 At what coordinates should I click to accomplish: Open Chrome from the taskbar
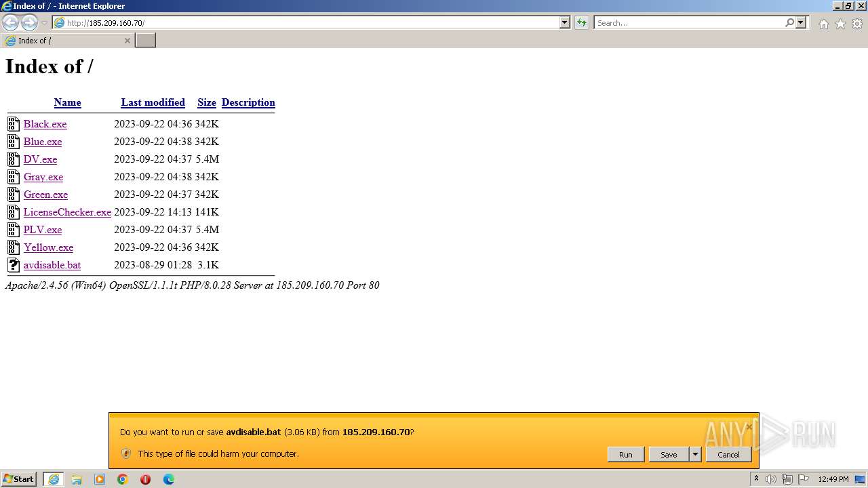click(123, 479)
